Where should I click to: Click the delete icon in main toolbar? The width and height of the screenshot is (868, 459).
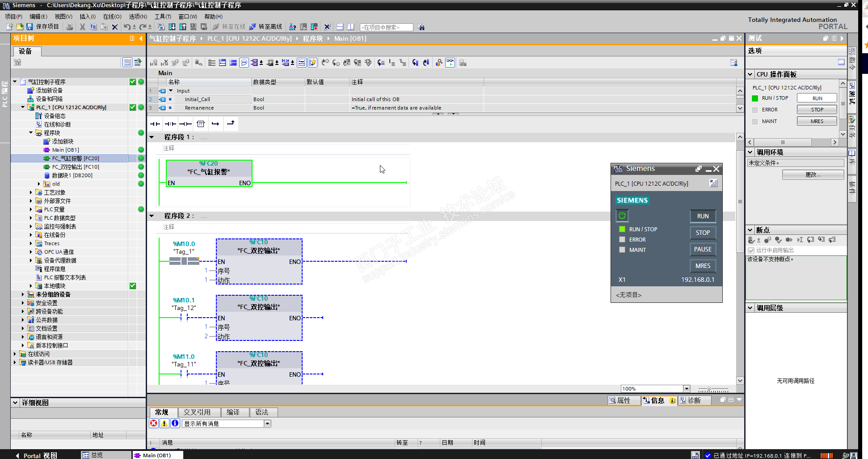pos(115,27)
